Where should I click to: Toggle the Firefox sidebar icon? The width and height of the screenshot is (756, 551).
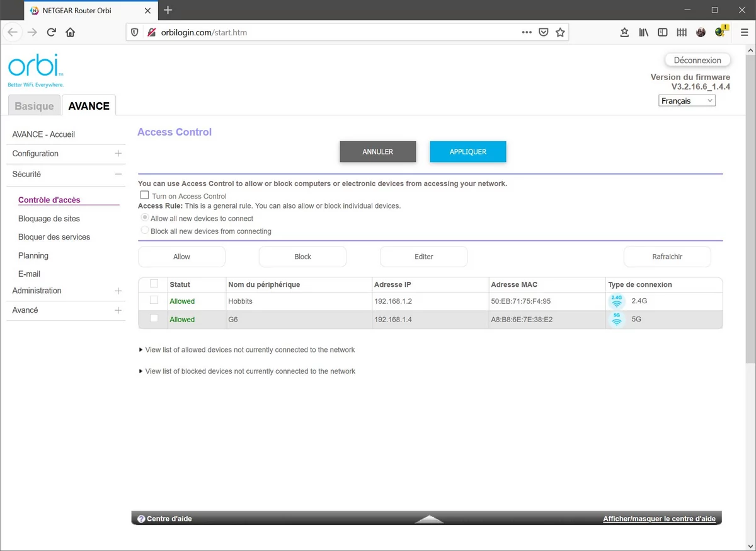coord(662,32)
